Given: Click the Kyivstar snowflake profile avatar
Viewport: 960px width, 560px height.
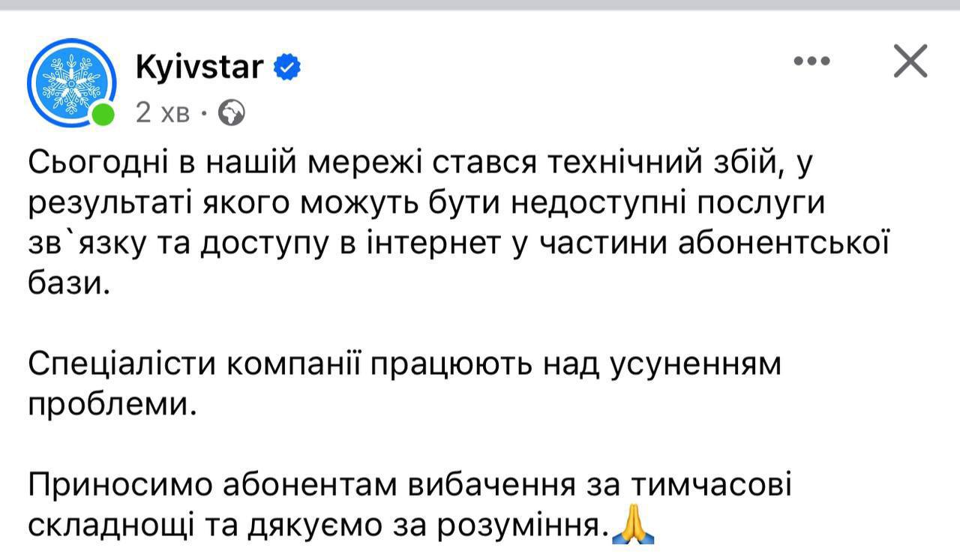Looking at the screenshot, I should tap(71, 80).
